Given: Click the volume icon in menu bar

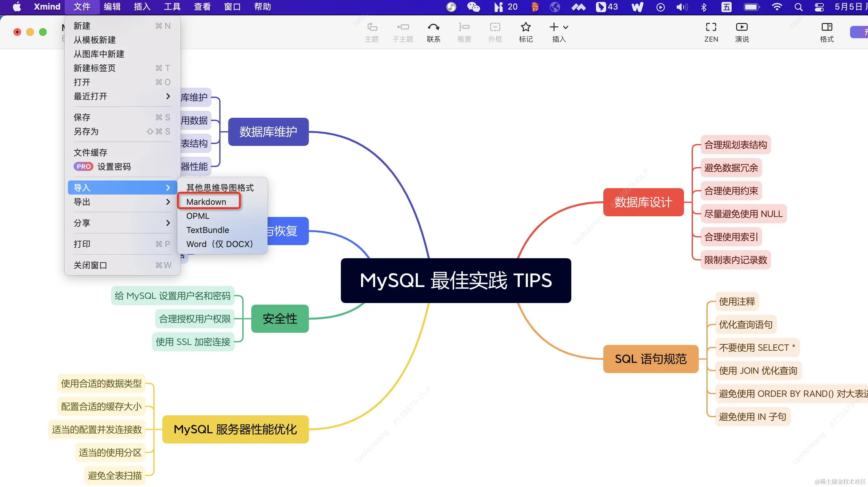Looking at the screenshot, I should pos(682,7).
